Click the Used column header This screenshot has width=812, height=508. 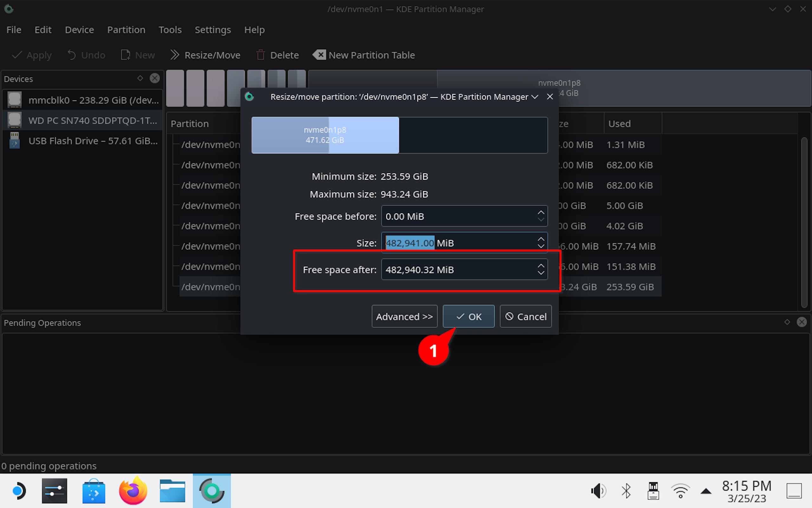(632, 124)
